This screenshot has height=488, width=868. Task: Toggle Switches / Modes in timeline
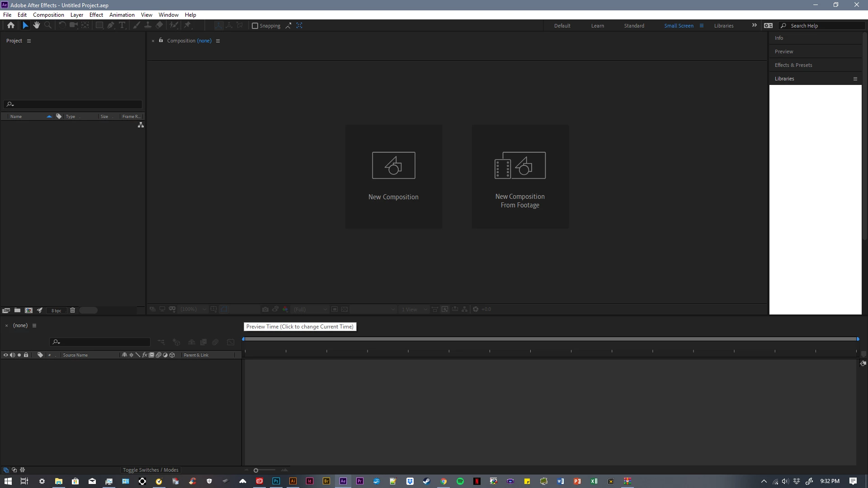click(x=151, y=470)
